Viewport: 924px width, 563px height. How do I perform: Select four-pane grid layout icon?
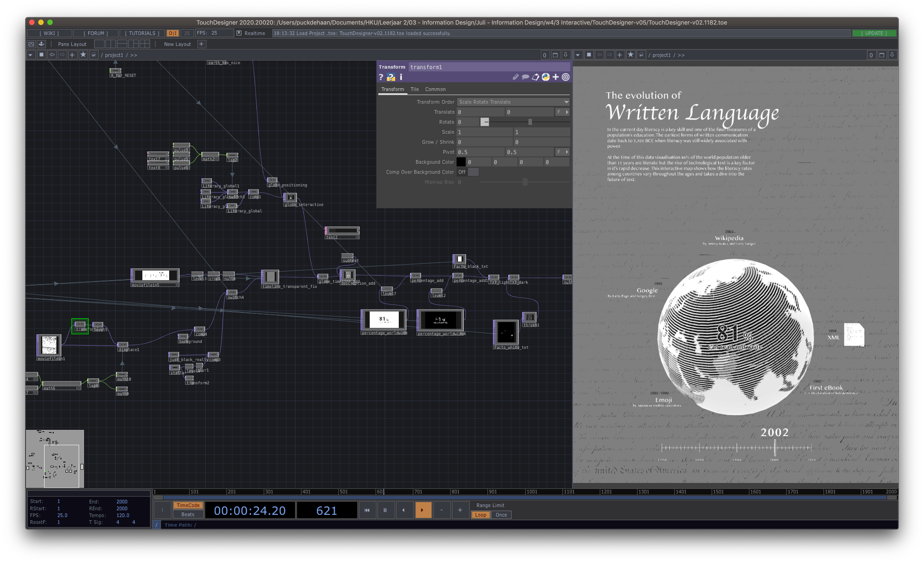[144, 44]
